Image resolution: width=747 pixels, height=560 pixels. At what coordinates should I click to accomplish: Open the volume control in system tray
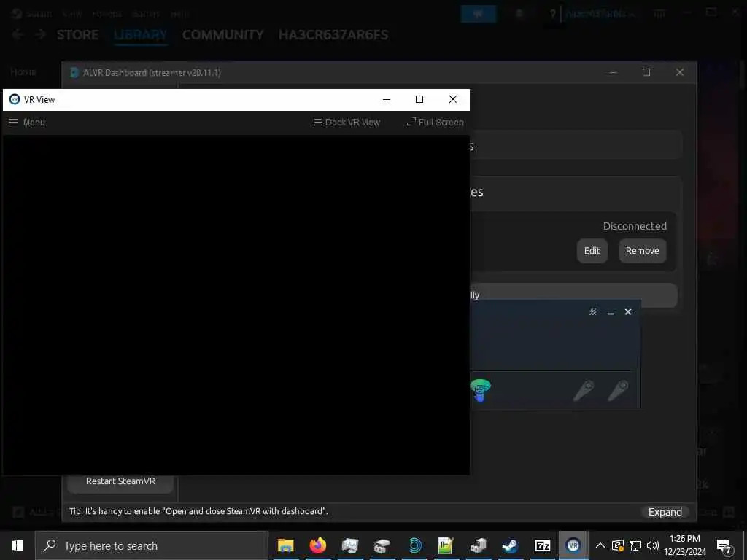coord(653,545)
